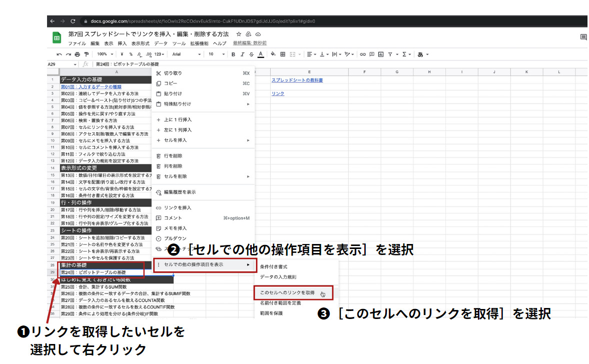
Task: Click the 第01回：入力するデータの種類 link
Action: pyautogui.click(x=91, y=86)
